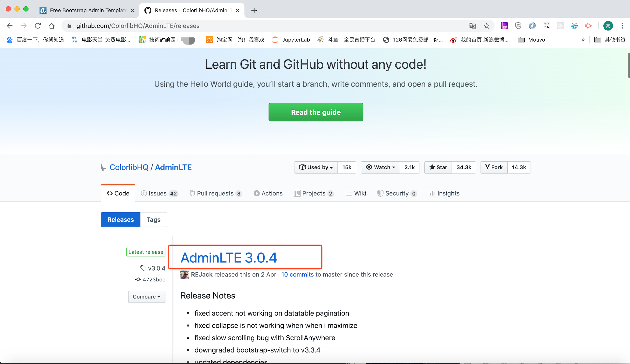Open the Chrome three-dot menu
630x364 pixels.
(x=622, y=26)
